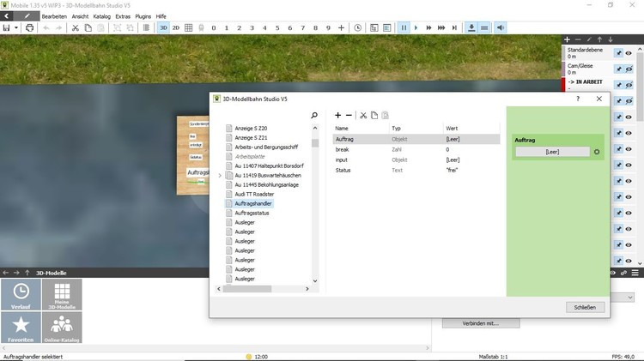
Task: Expand the Au 11419 Buswartehäuschen tree item
Action: point(220,175)
